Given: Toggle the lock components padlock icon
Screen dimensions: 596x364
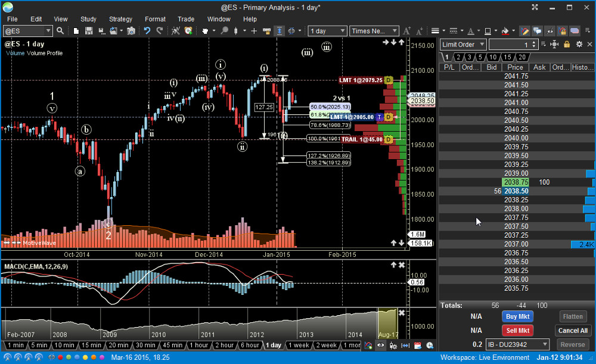Looking at the screenshot, I should (x=562, y=31).
